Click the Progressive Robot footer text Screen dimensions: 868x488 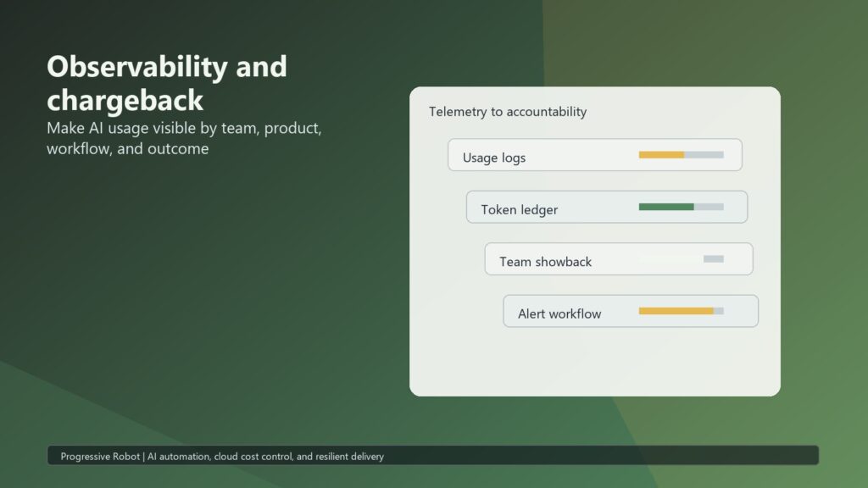tap(222, 457)
